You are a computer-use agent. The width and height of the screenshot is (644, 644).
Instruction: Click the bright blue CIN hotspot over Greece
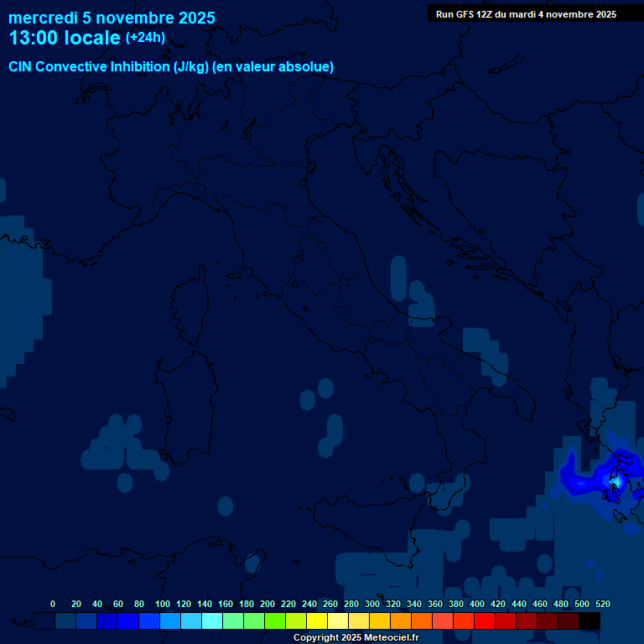[x=608, y=480]
